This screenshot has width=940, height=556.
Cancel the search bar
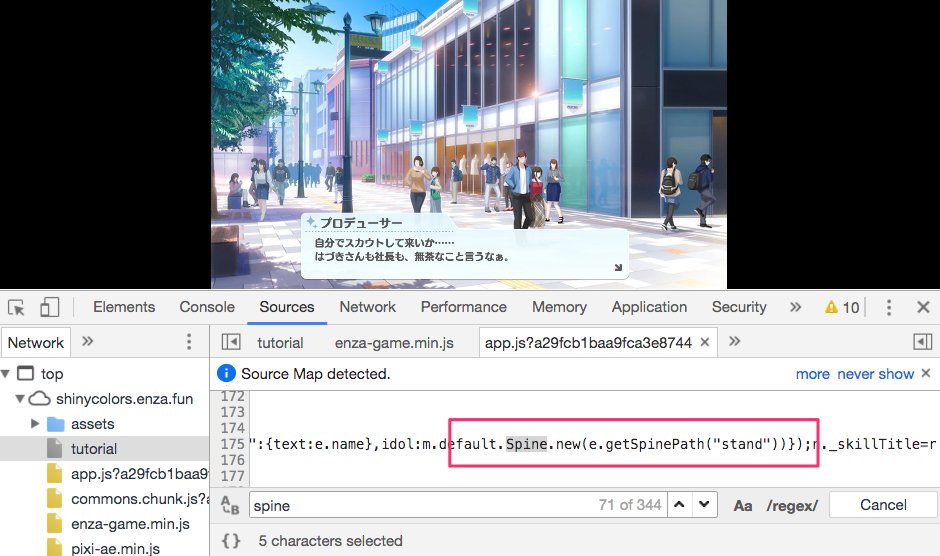tap(883, 505)
